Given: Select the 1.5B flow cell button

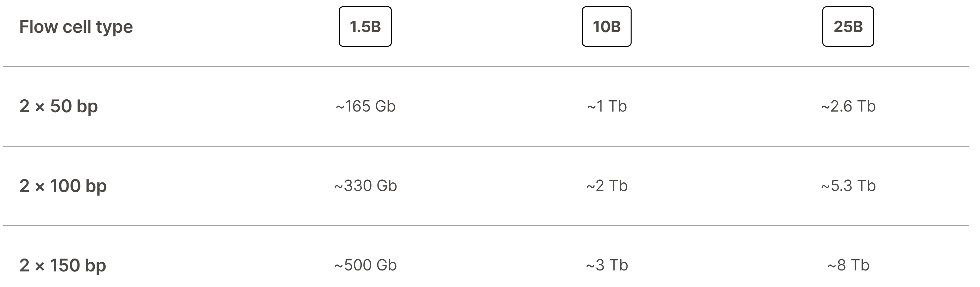Looking at the screenshot, I should [x=365, y=26].
